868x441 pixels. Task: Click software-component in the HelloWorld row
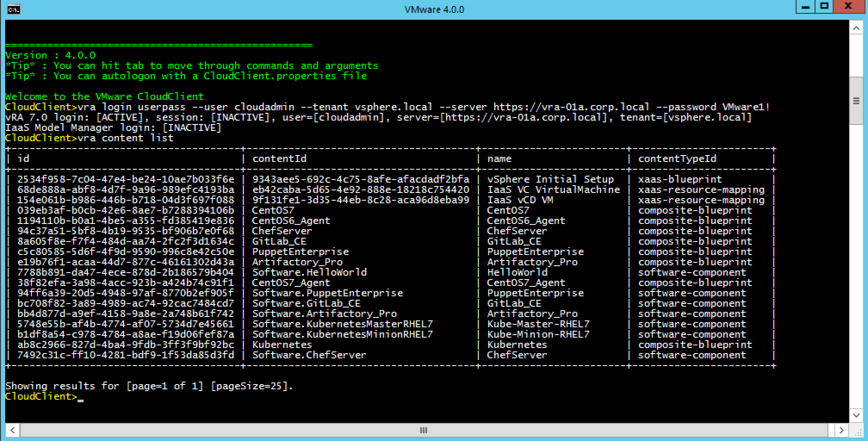(x=692, y=272)
